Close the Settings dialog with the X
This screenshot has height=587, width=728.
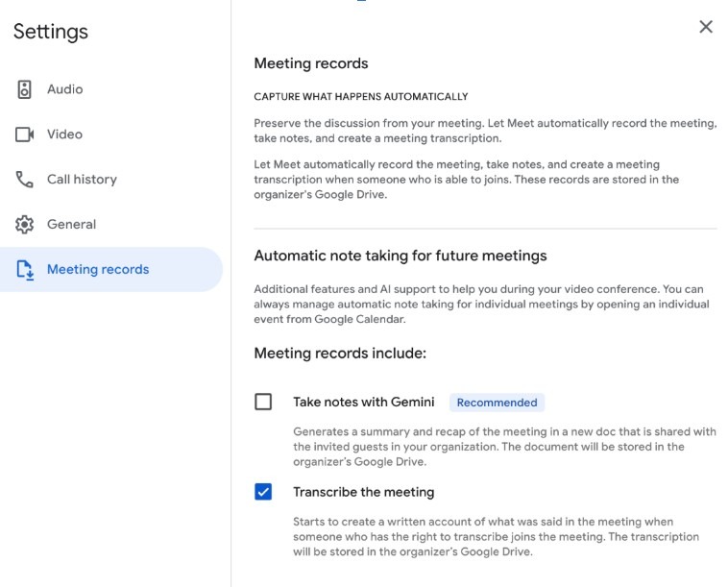click(x=706, y=27)
